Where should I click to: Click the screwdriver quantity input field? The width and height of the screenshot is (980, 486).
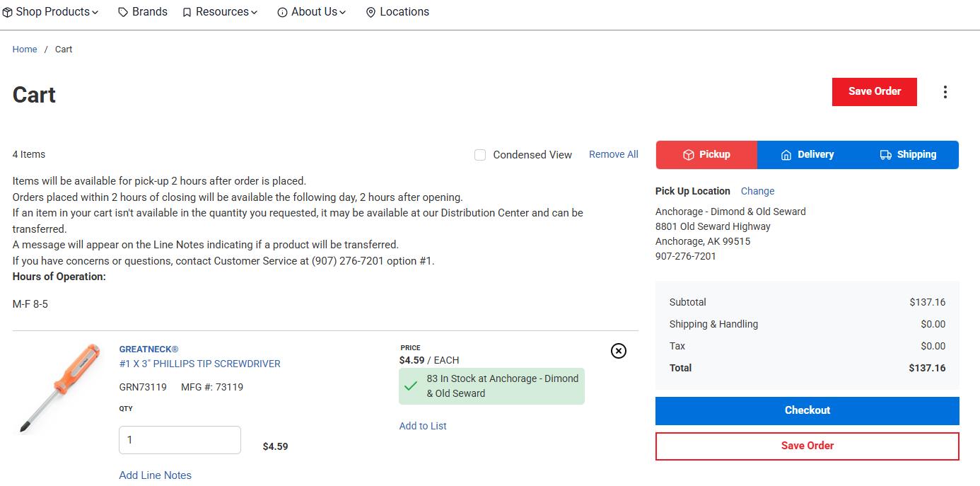pos(180,440)
